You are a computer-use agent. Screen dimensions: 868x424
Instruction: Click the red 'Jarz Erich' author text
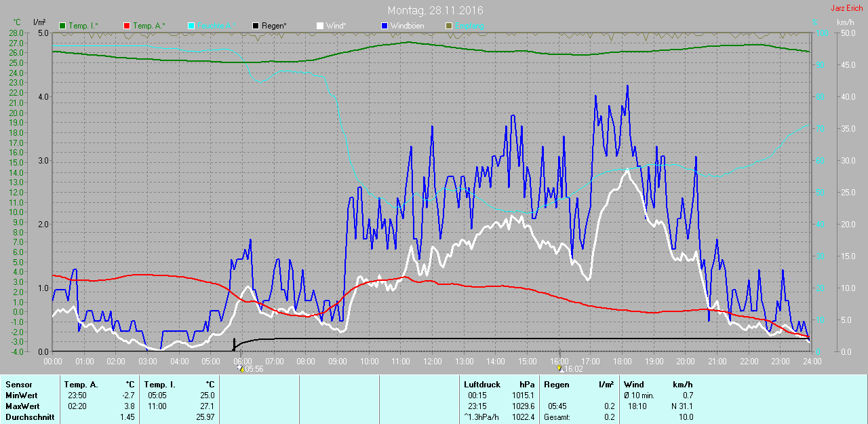846,8
